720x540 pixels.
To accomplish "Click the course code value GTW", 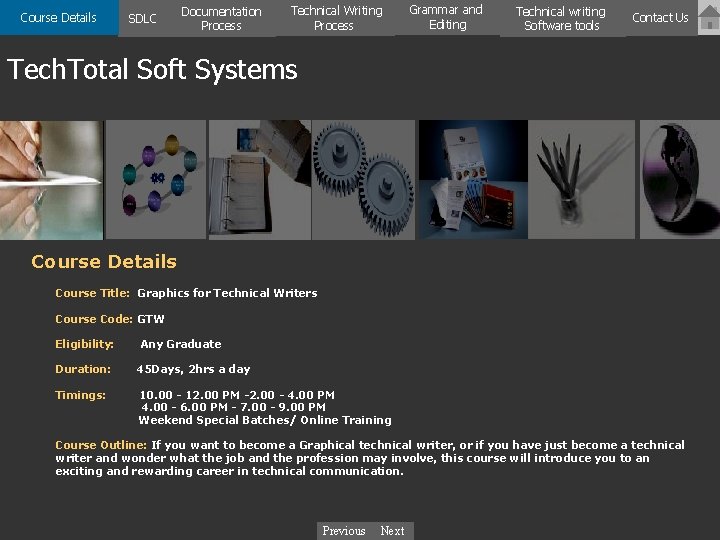I will pyautogui.click(x=151, y=319).
